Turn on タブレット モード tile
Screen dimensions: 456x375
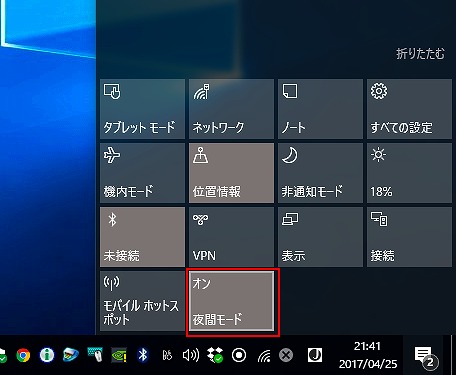pos(142,109)
